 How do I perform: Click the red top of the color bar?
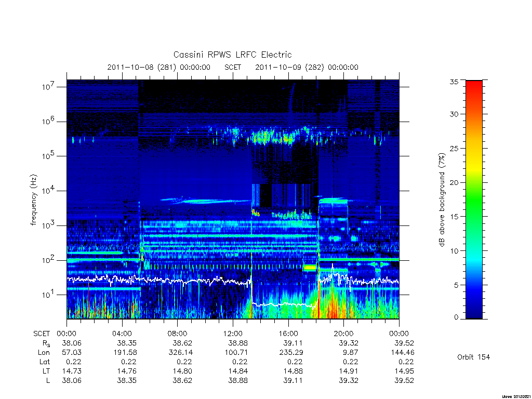click(x=474, y=88)
